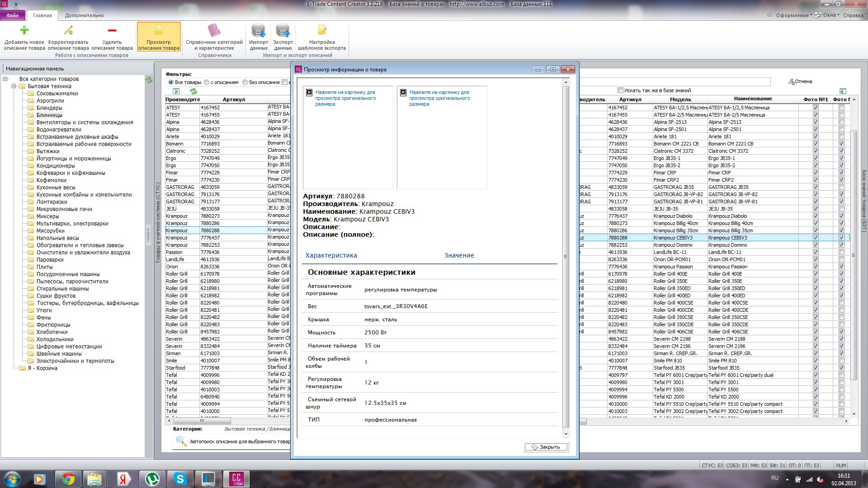Launch the Import data tool
This screenshot has width=868, height=488.
(x=259, y=38)
